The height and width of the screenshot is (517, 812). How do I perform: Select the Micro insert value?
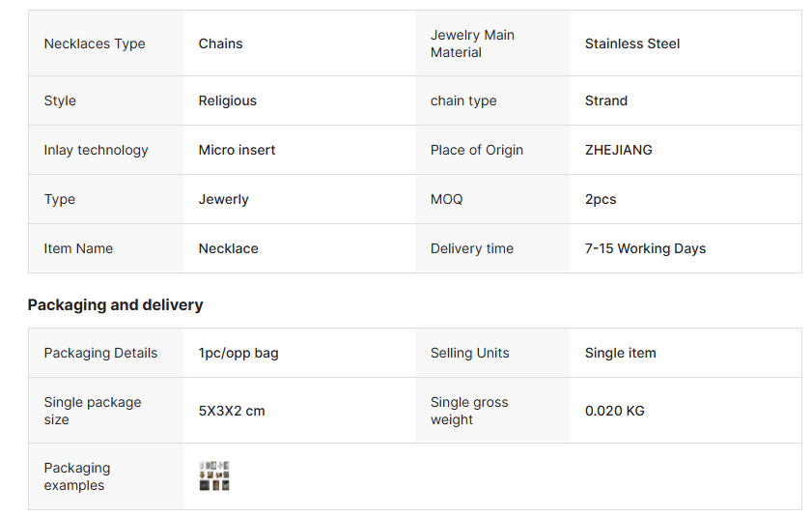pyautogui.click(x=237, y=150)
